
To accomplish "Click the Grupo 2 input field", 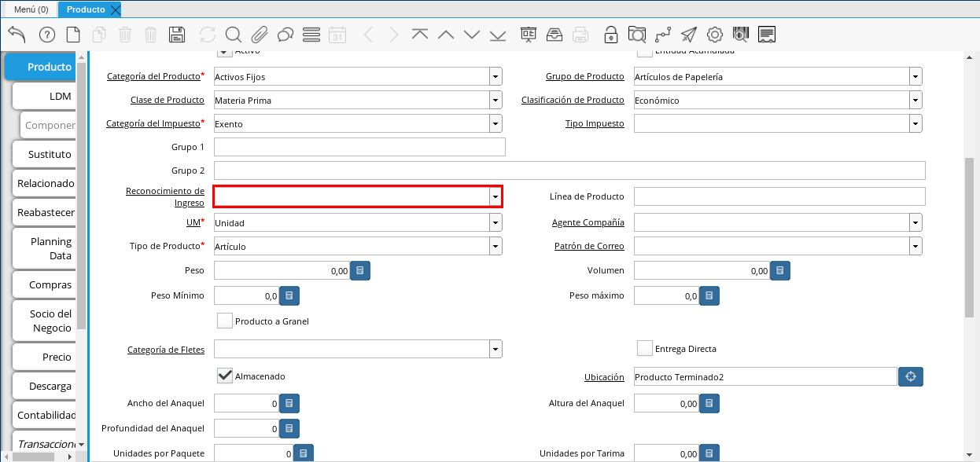I will [569, 170].
